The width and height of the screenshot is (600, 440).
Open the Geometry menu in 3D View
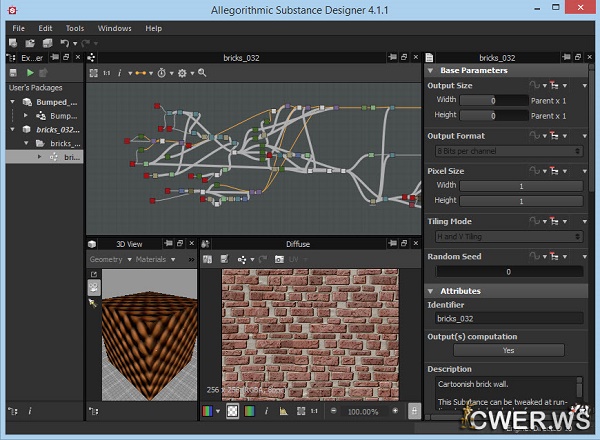pos(108,259)
